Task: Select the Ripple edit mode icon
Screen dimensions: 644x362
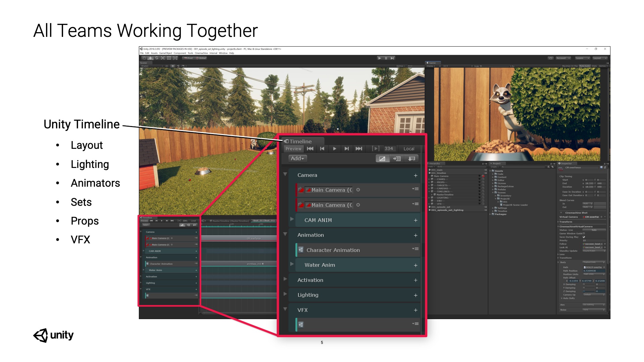Action: click(x=397, y=159)
